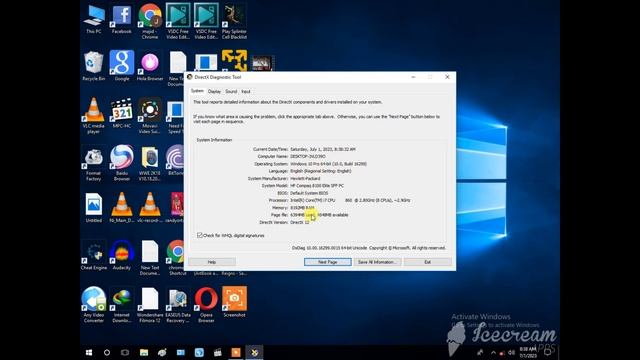Select the vlc-record desktop file
The height and width of the screenshot is (360, 640).
click(x=150, y=208)
